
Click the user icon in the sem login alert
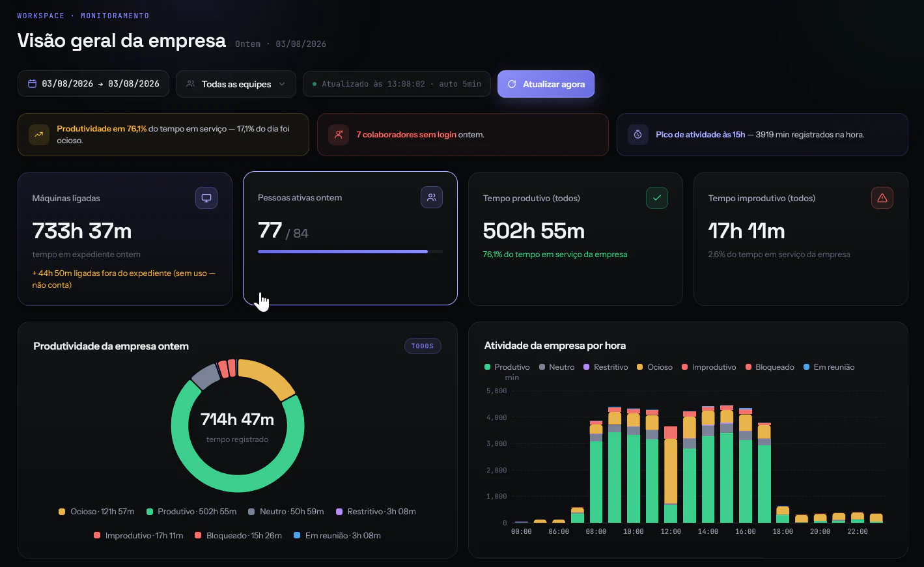(x=339, y=135)
